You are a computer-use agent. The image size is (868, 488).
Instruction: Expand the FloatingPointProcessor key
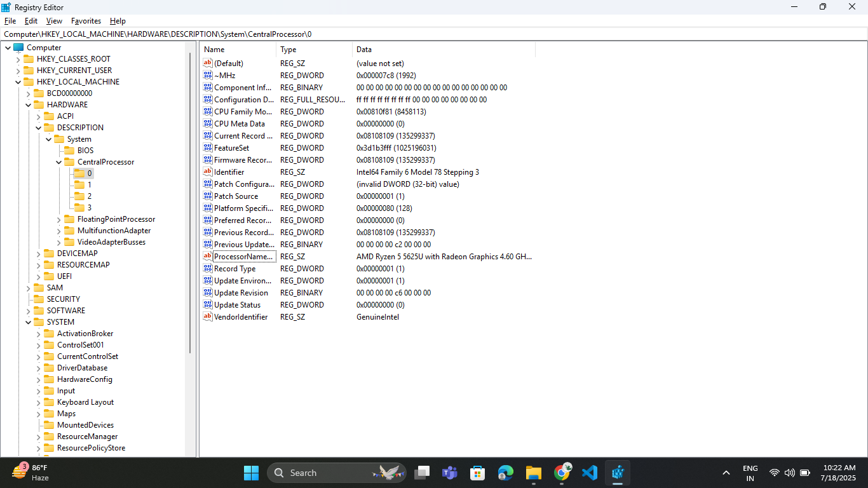(x=58, y=219)
